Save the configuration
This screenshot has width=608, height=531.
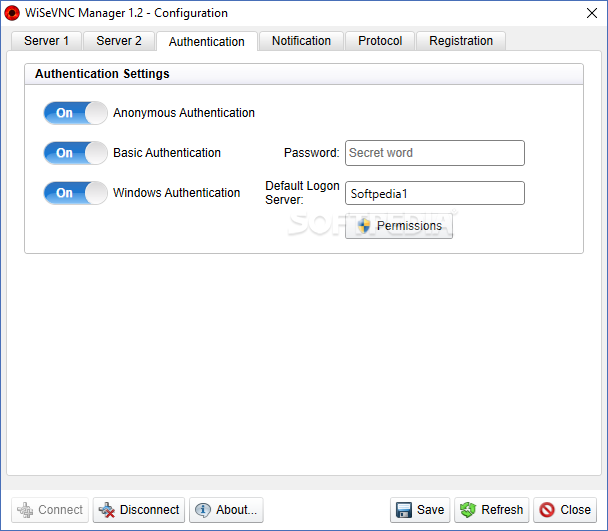point(420,510)
